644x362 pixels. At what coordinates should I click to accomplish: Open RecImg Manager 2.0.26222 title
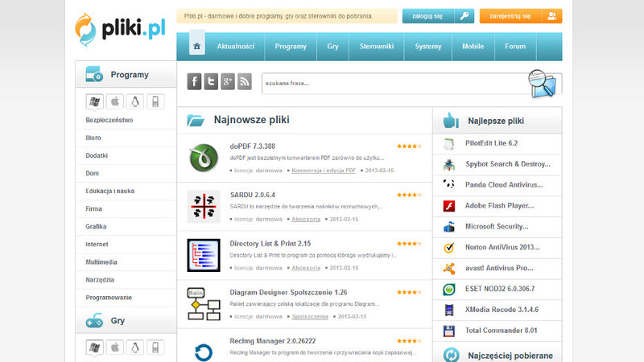(x=273, y=341)
